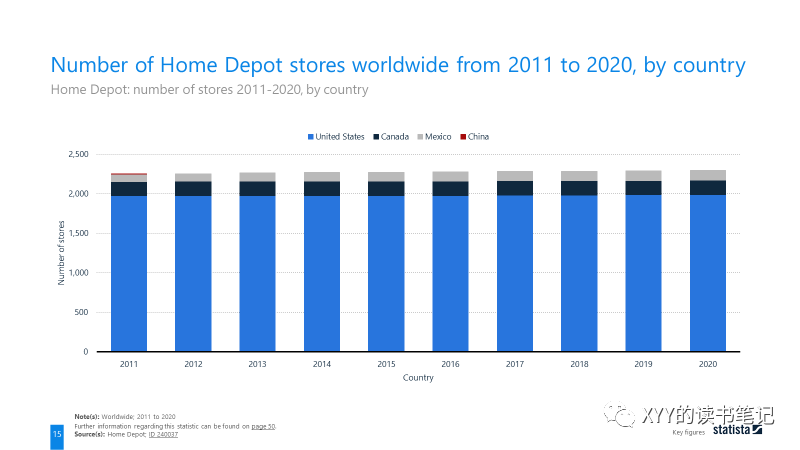Click the 2014 x-axis year label

point(322,365)
